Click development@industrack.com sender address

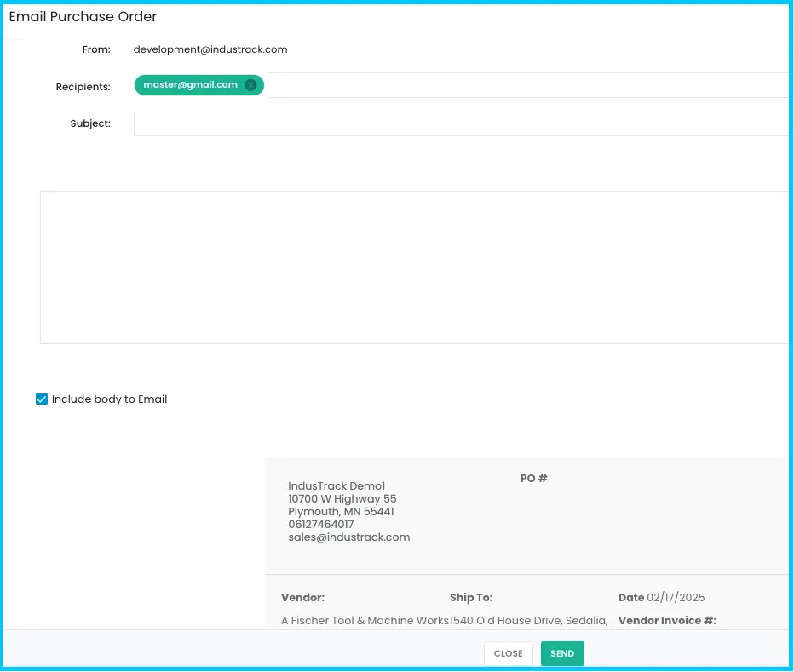[x=210, y=49]
